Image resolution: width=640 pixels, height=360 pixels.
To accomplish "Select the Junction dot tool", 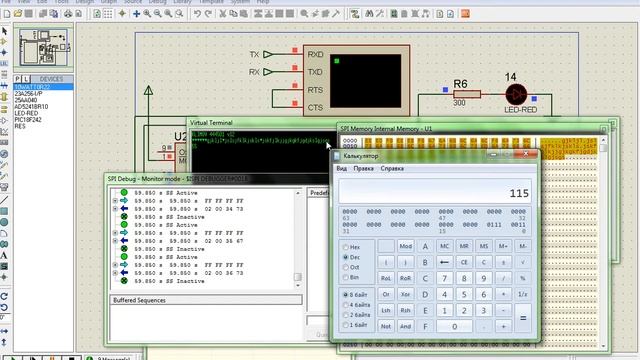I will 4,53.
